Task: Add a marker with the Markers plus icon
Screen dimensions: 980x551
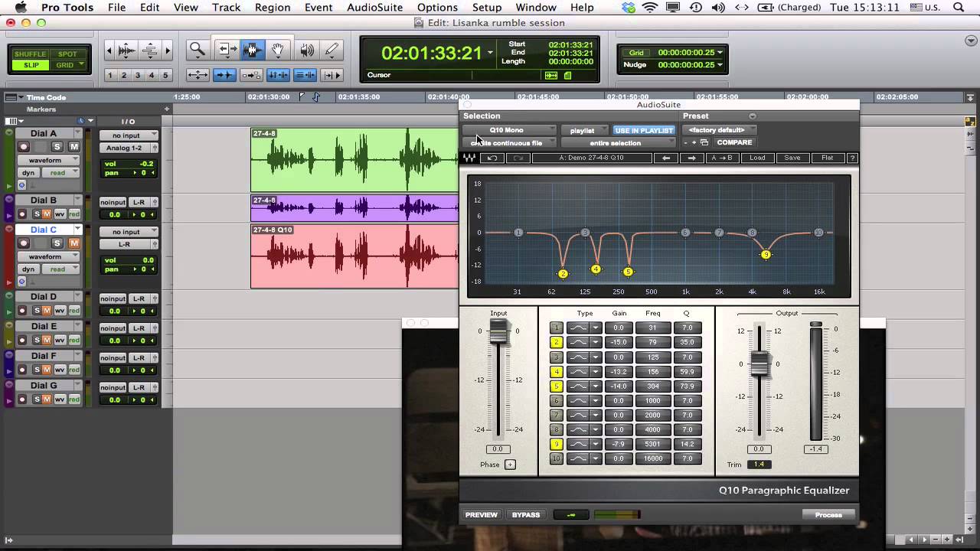Action: [x=166, y=109]
